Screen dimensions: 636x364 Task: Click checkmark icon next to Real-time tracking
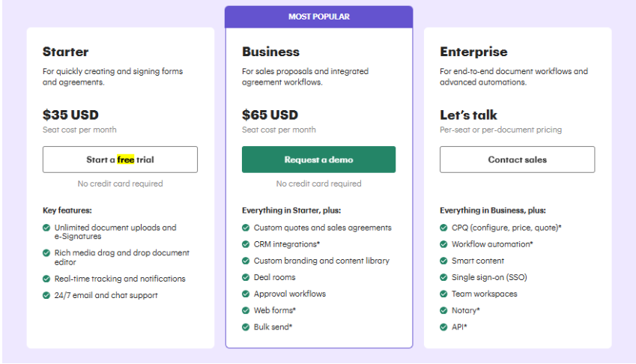pyautogui.click(x=47, y=279)
